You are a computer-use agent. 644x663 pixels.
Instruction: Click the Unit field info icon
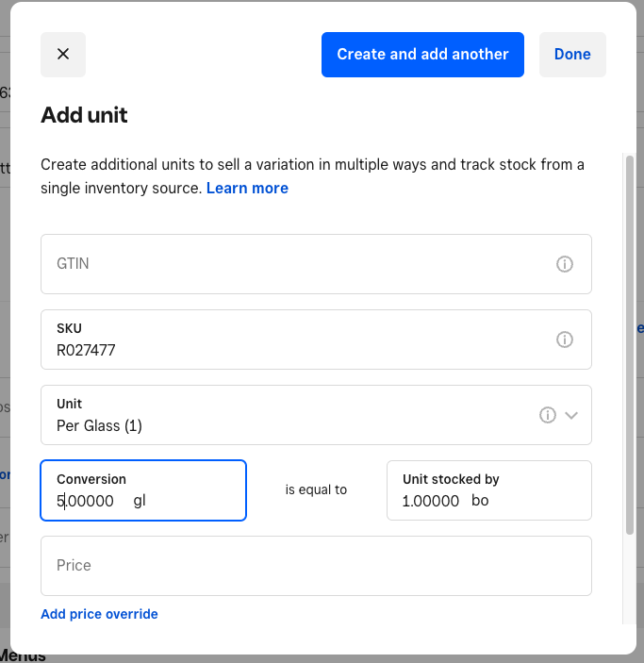pos(547,415)
